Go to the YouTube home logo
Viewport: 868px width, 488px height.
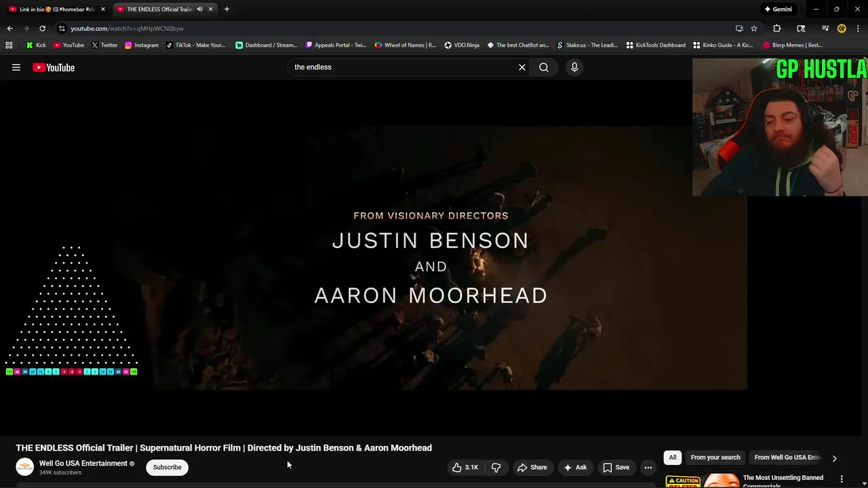click(x=54, y=67)
